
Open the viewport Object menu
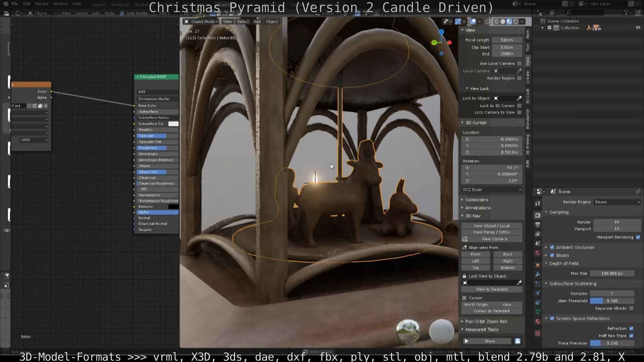tap(272, 21)
